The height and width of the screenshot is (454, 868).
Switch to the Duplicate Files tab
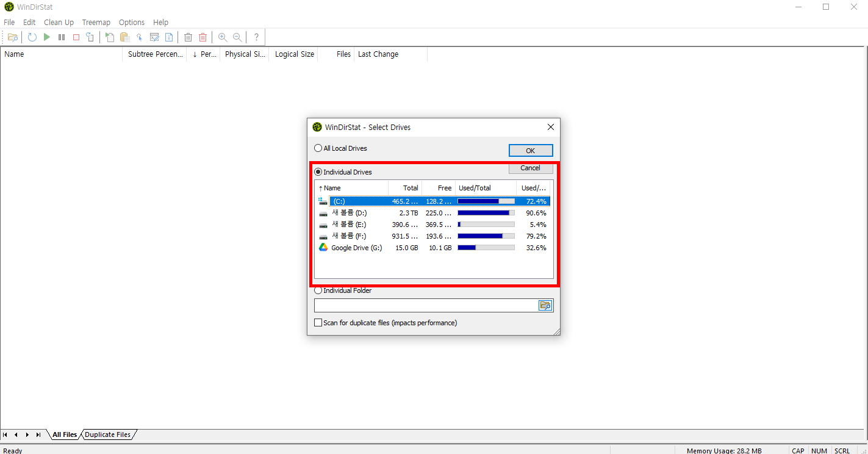108,434
